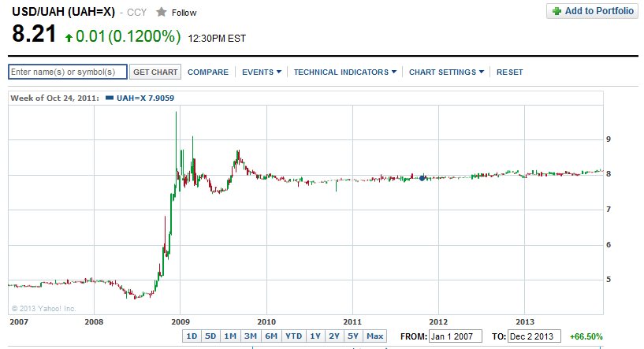Screen dimensions: 644x349
Task: Focus the symbol search input field
Action: (x=68, y=72)
